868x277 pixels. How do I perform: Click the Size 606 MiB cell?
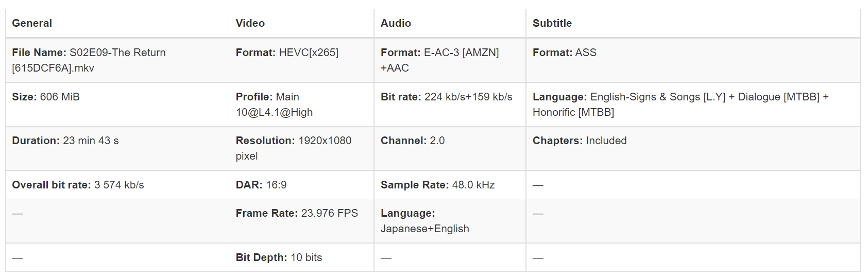click(46, 97)
